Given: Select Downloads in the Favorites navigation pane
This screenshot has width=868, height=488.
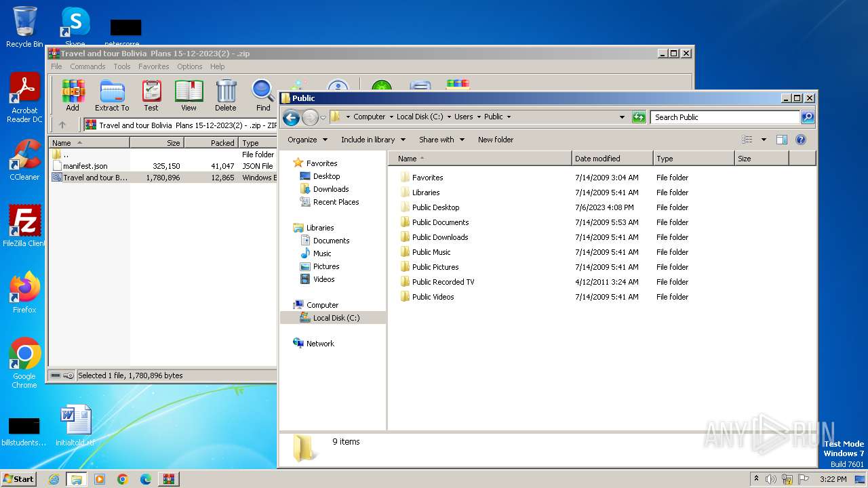Looking at the screenshot, I should 331,189.
